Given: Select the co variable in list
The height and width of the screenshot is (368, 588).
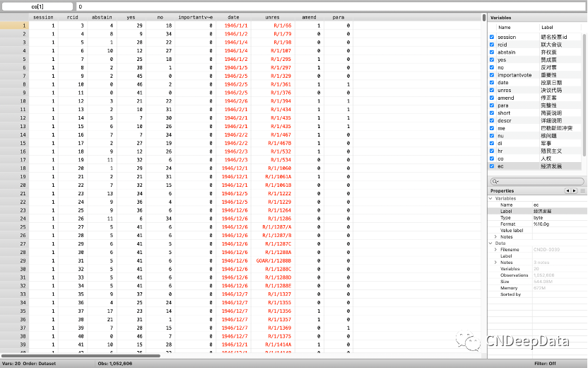Looking at the screenshot, I should [x=535, y=159].
